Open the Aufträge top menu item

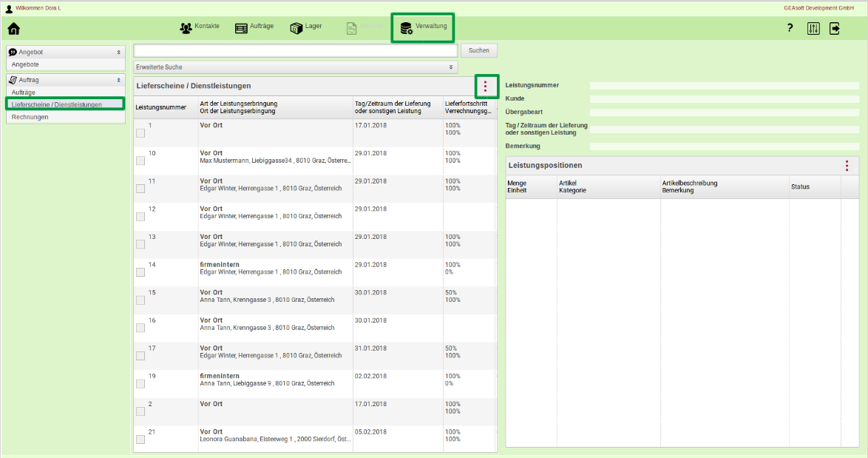click(254, 27)
